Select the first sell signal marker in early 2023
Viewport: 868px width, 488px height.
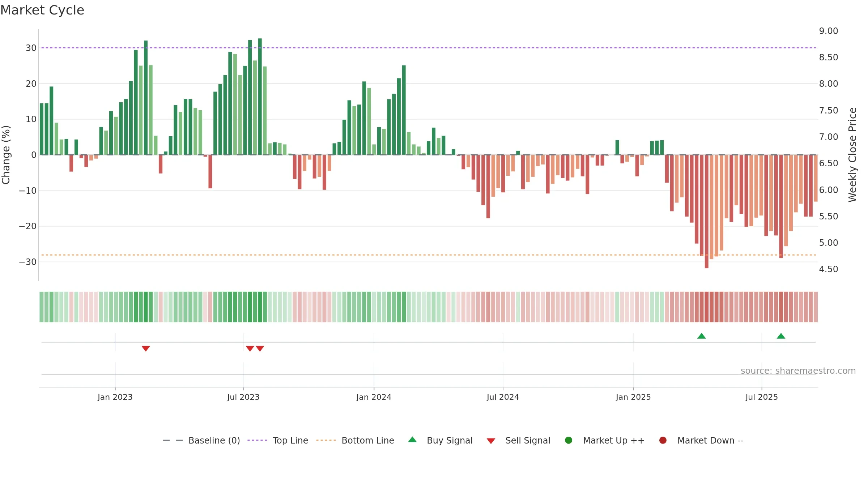(x=146, y=348)
